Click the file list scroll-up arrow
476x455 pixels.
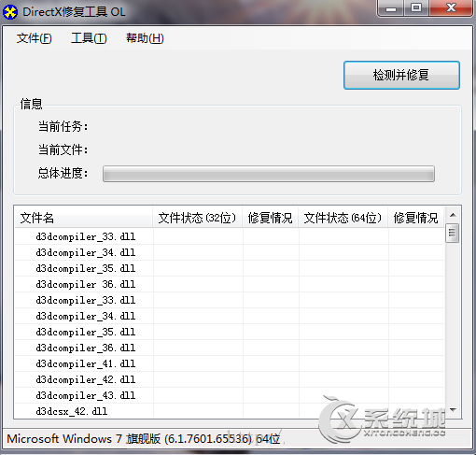coord(453,215)
